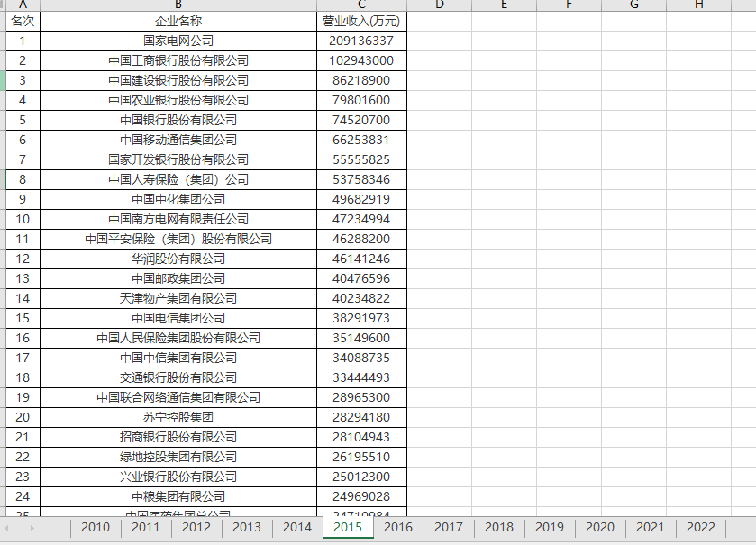Switch to the 2021 worksheet tab
The height and width of the screenshot is (545, 756).
pyautogui.click(x=651, y=527)
